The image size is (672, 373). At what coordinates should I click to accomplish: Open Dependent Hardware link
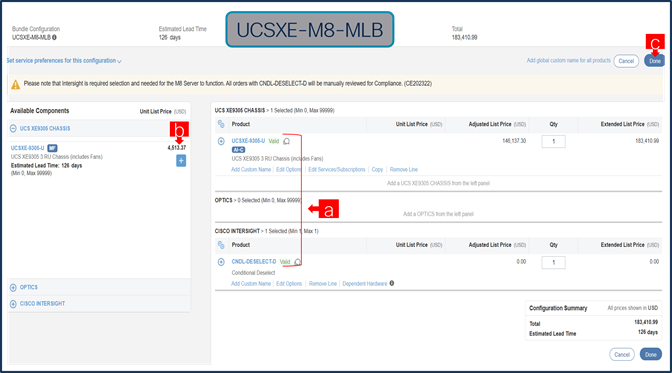click(x=365, y=283)
